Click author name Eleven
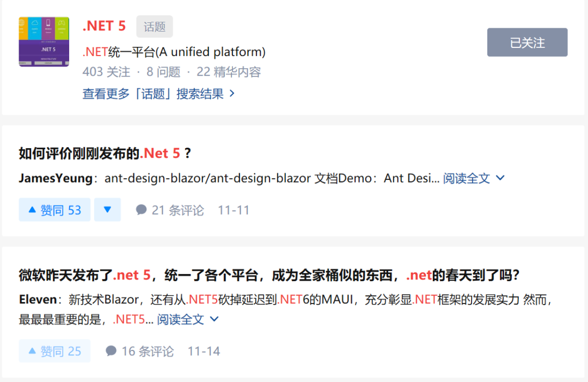The image size is (588, 382). point(38,300)
